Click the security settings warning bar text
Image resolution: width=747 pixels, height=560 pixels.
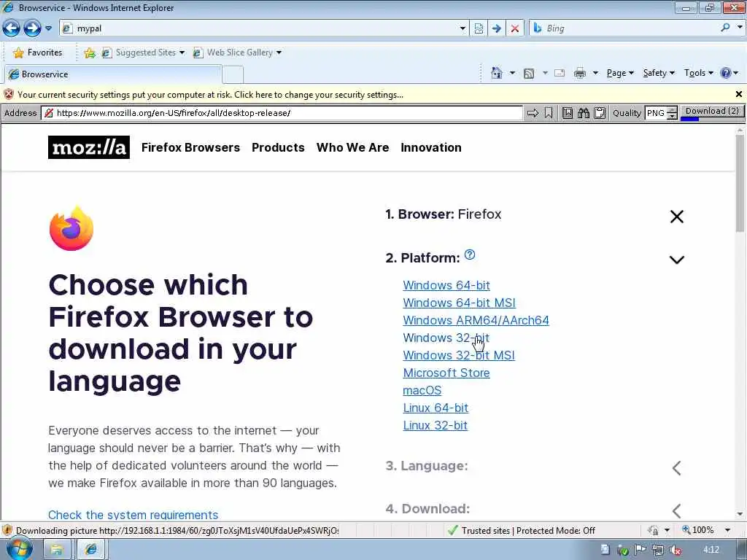pos(210,94)
